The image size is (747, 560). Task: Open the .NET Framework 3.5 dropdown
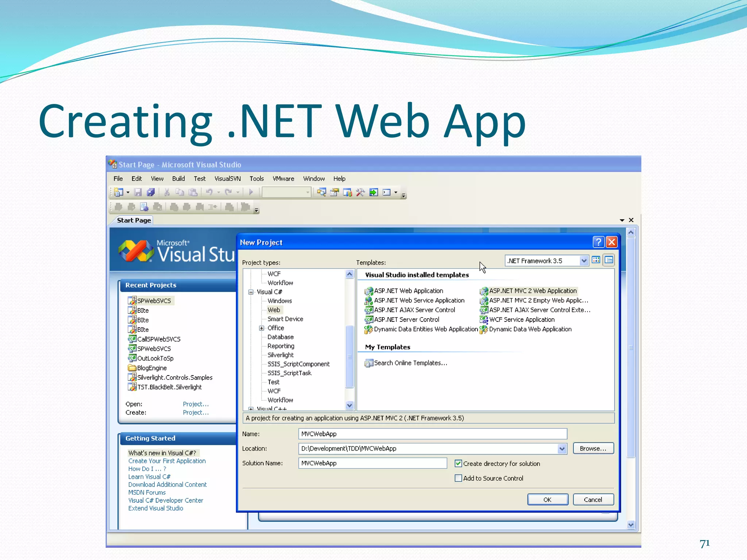584,261
